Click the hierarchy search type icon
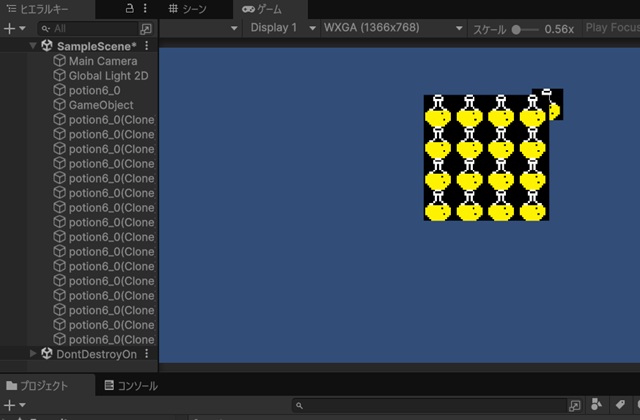The width and height of the screenshot is (640, 420). point(147,29)
